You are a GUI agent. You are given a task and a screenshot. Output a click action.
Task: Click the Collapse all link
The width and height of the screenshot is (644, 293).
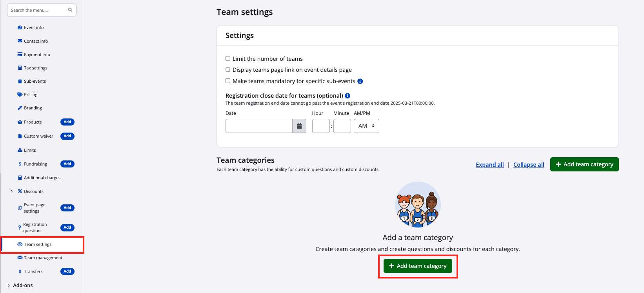[x=529, y=165]
